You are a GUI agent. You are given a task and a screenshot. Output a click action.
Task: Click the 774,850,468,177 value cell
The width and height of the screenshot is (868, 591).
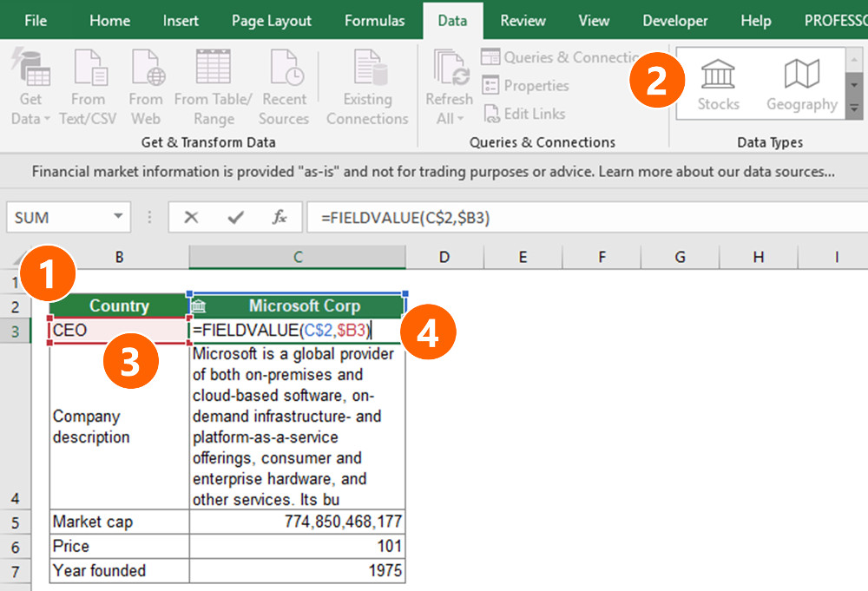pyautogui.click(x=297, y=522)
